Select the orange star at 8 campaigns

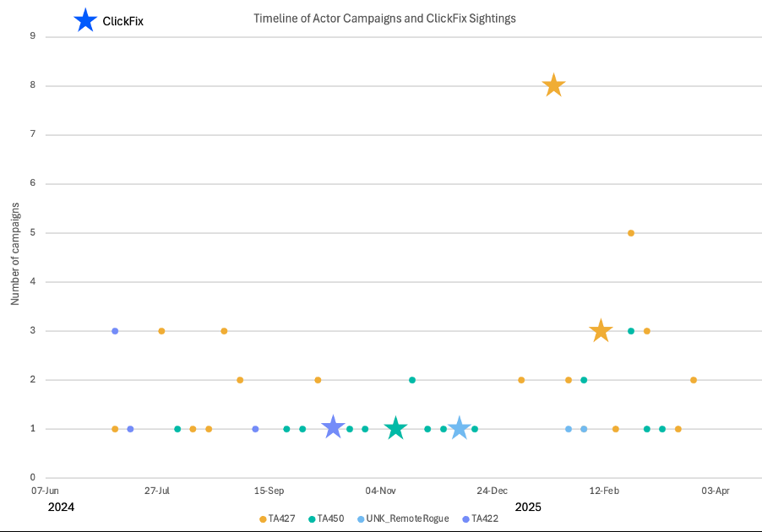pyautogui.click(x=553, y=85)
